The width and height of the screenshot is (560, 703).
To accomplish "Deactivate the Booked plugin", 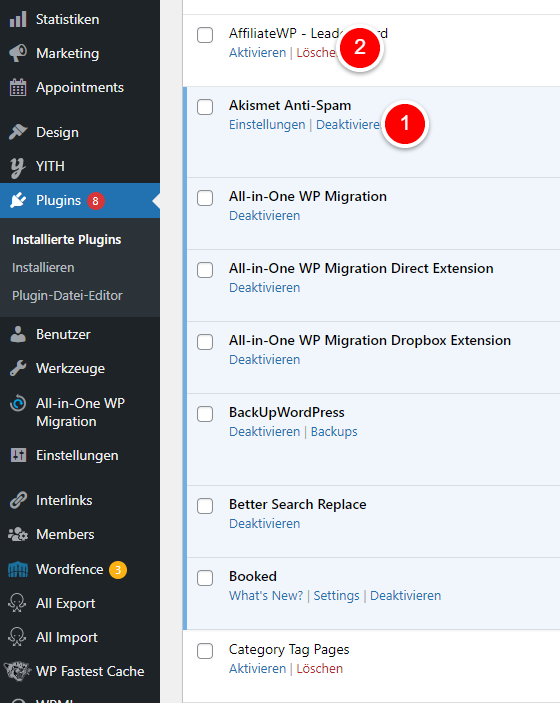I will (x=405, y=596).
